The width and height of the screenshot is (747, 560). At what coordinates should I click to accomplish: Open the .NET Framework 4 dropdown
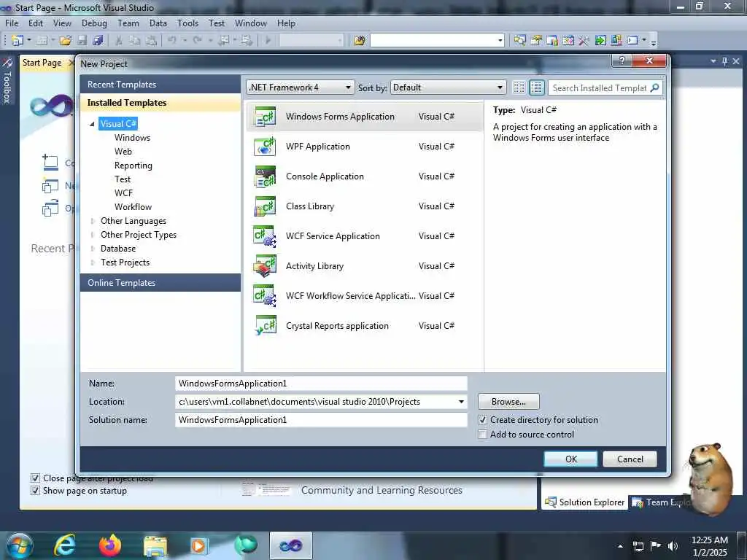pyautogui.click(x=301, y=87)
